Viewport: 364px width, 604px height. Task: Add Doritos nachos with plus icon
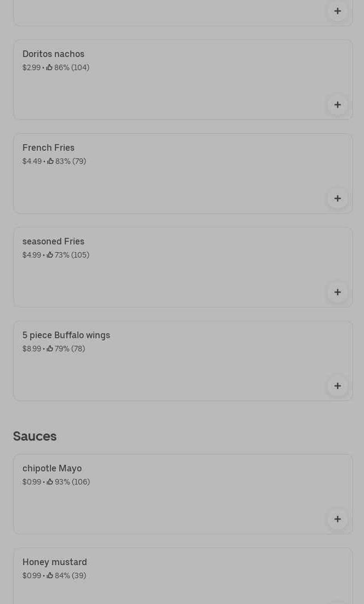(x=338, y=105)
